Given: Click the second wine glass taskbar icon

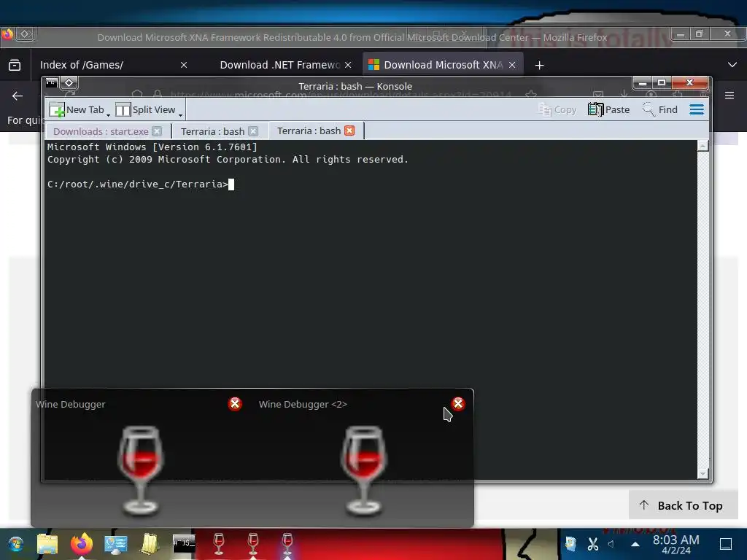Looking at the screenshot, I should pyautogui.click(x=253, y=544).
